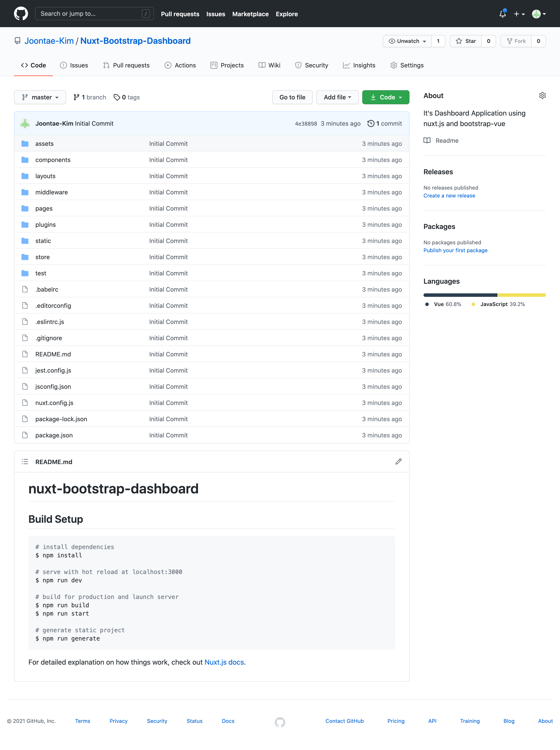Focus the Search or jump to field
The width and height of the screenshot is (560, 750).
(94, 14)
